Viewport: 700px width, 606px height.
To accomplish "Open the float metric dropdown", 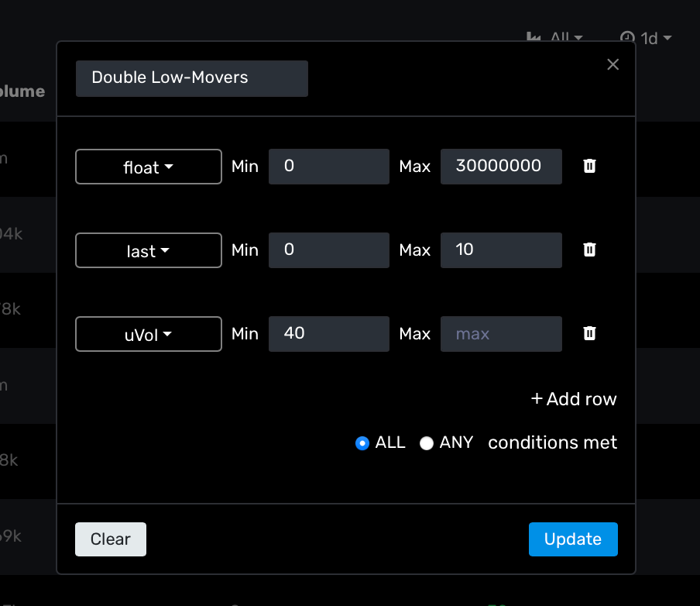I will 148,167.
